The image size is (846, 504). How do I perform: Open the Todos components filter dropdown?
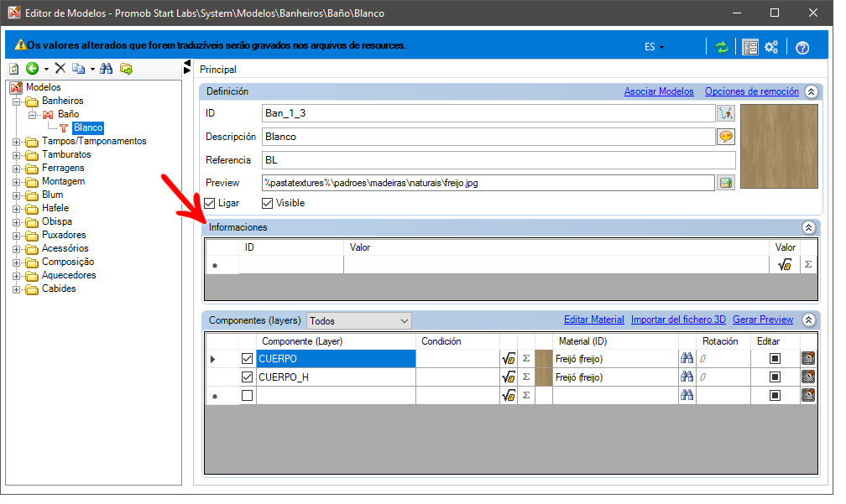(x=359, y=321)
